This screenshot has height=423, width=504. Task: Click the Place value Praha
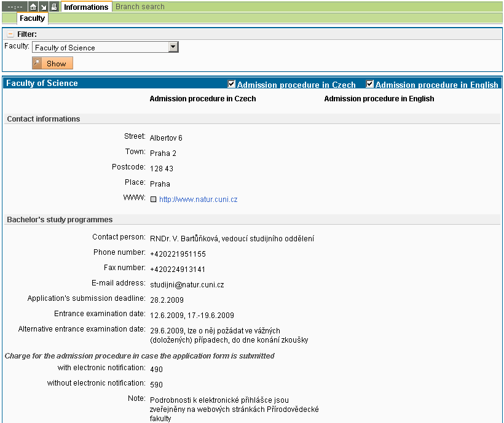click(x=160, y=184)
